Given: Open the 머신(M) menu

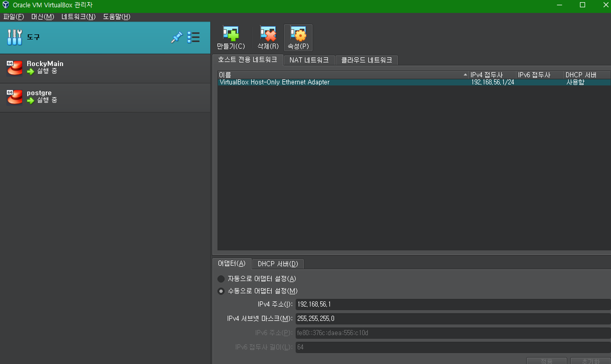Looking at the screenshot, I should (42, 17).
